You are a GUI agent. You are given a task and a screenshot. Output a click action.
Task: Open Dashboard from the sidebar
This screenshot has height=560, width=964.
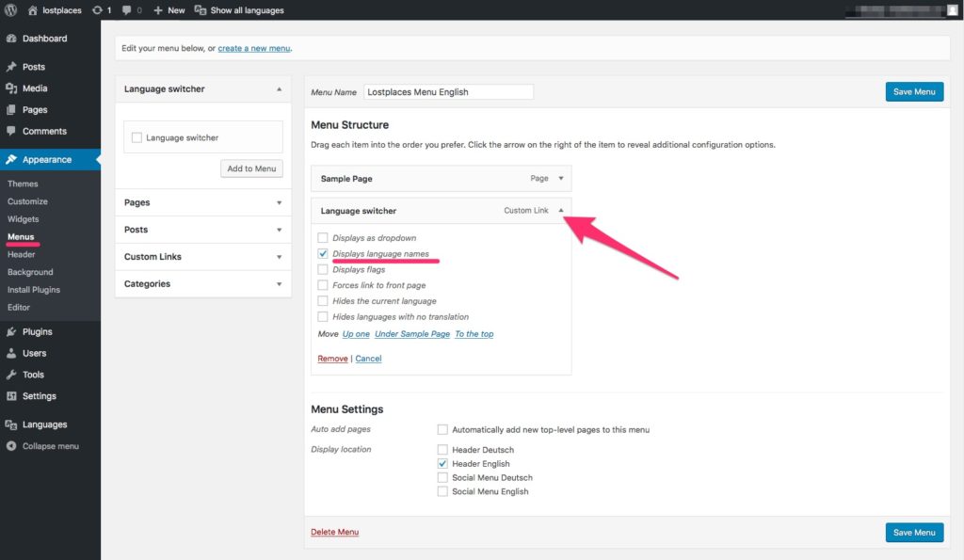point(44,38)
